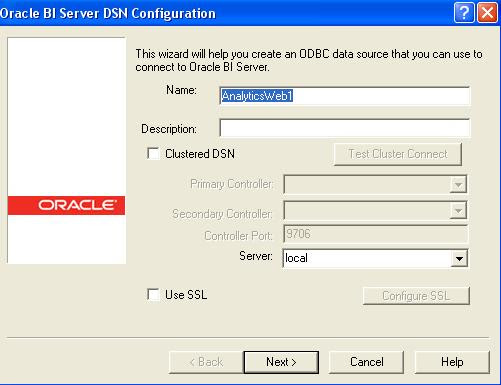
Task: Cancel the DSN configuration wizard
Action: pos(366,362)
